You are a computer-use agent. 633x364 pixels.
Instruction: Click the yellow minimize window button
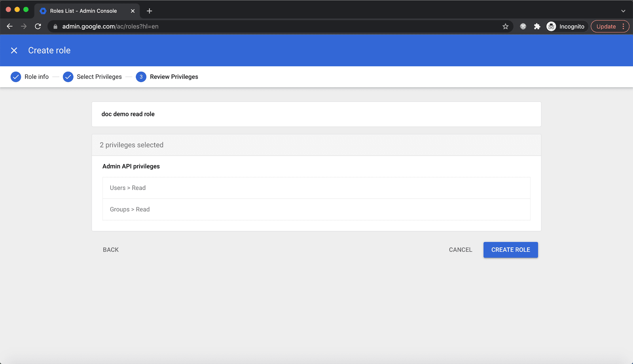click(x=17, y=9)
